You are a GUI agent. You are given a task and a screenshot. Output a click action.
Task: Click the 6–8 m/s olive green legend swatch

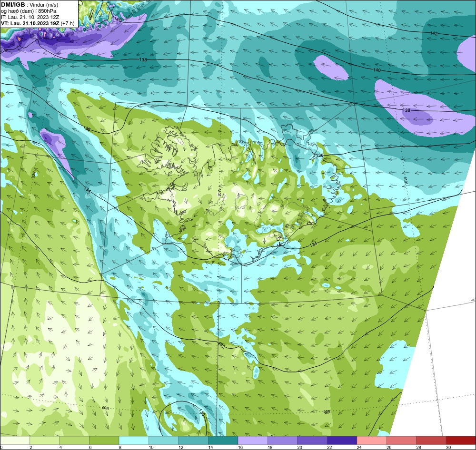click(x=104, y=440)
